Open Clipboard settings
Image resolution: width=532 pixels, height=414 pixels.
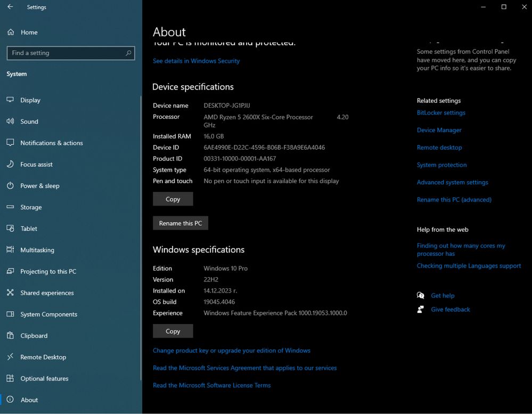(x=71, y=336)
